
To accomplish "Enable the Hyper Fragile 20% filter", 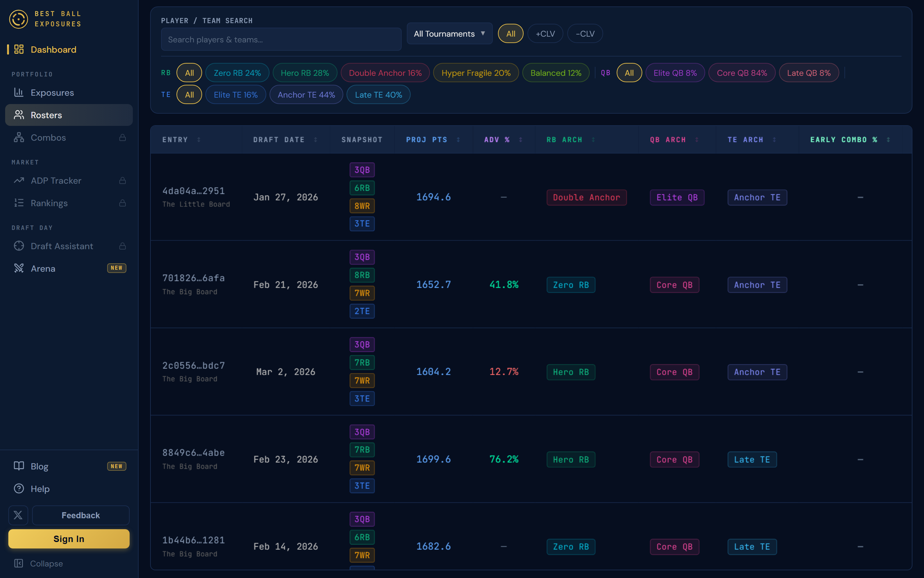I will tap(476, 73).
